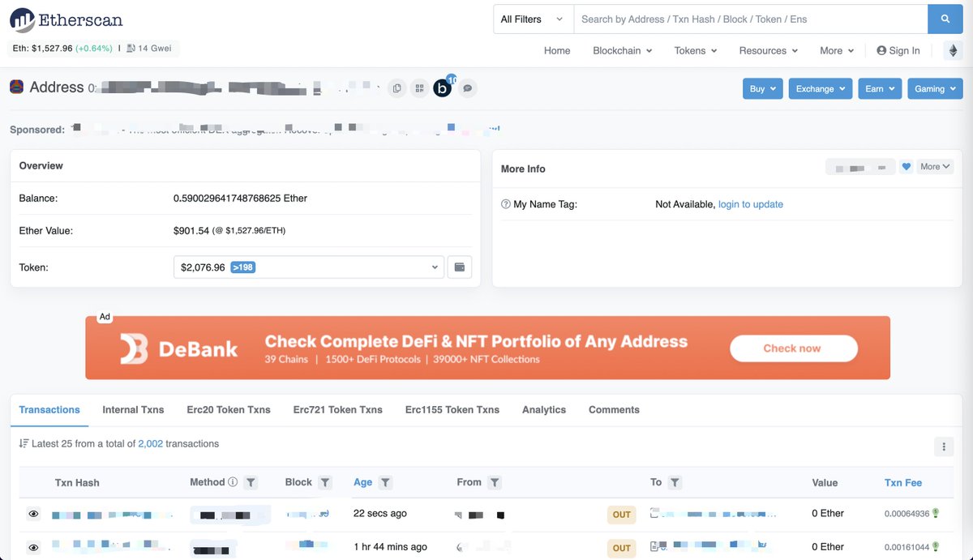The image size is (973, 560).
Task: Click Sign In
Action: (898, 50)
